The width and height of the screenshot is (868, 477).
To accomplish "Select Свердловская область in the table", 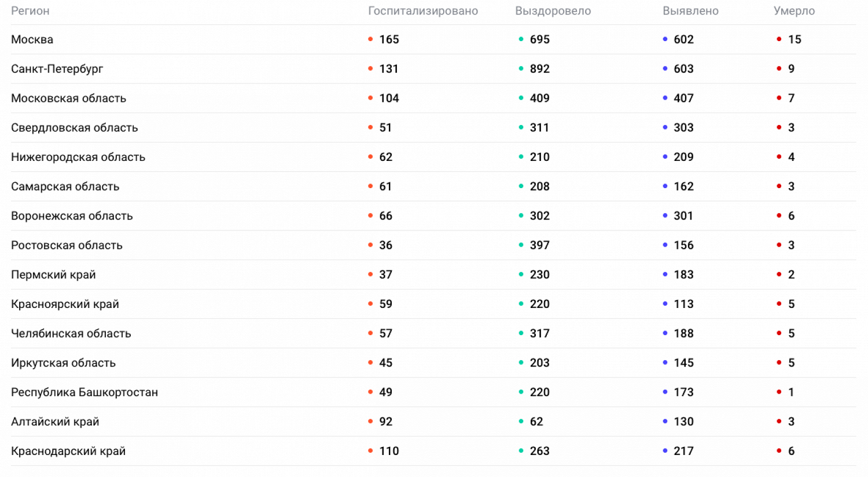I will coord(74,128).
